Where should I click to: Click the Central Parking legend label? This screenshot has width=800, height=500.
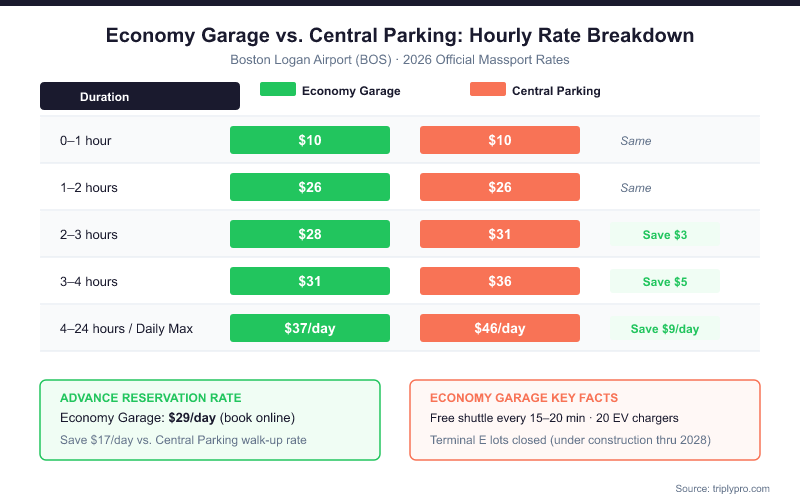click(556, 91)
